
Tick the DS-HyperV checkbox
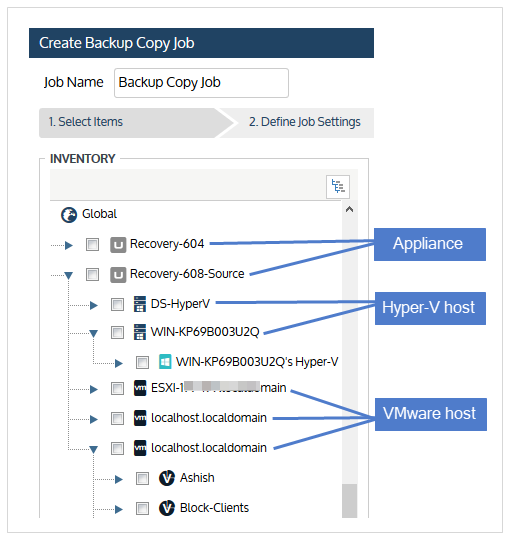(x=117, y=305)
